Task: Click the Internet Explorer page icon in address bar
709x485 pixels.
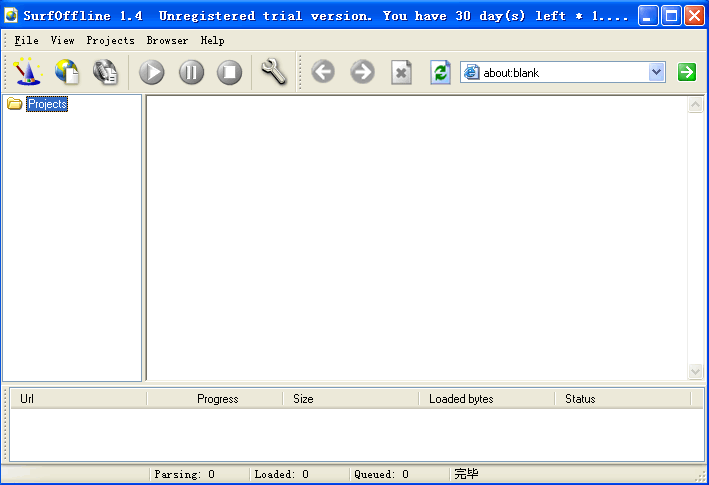Action: click(x=472, y=72)
